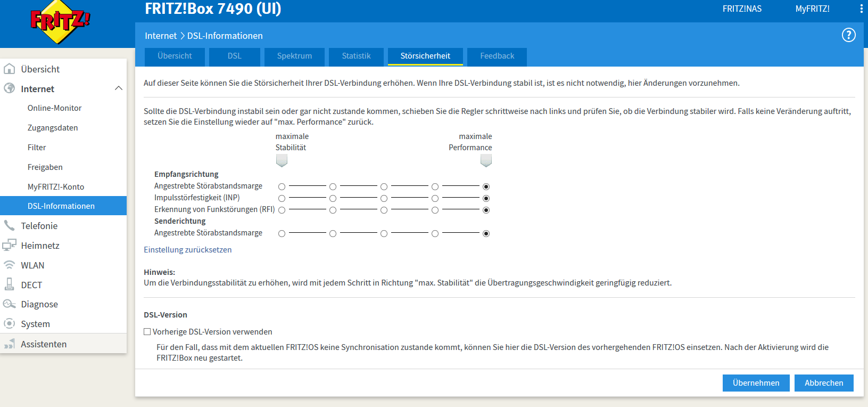This screenshot has width=868, height=407.
Task: Click the phone icon next to Telefonie
Action: tap(9, 225)
